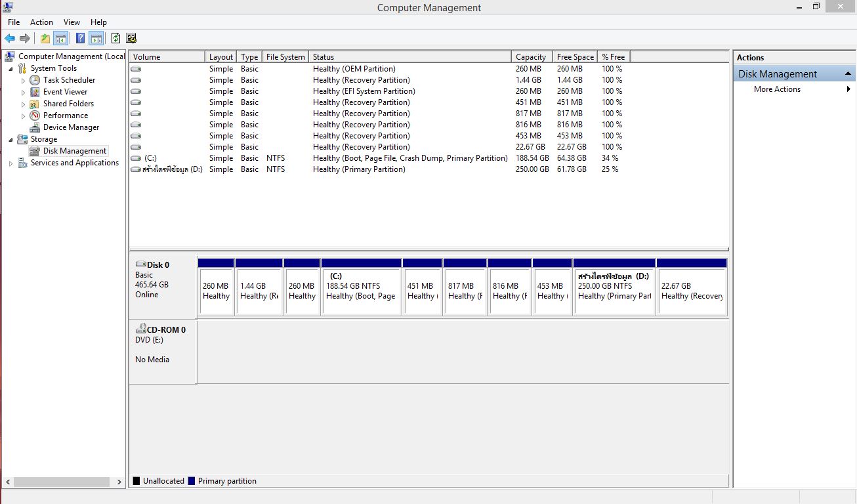Sort by the Volume column header
This screenshot has height=504, width=857.
[x=167, y=57]
